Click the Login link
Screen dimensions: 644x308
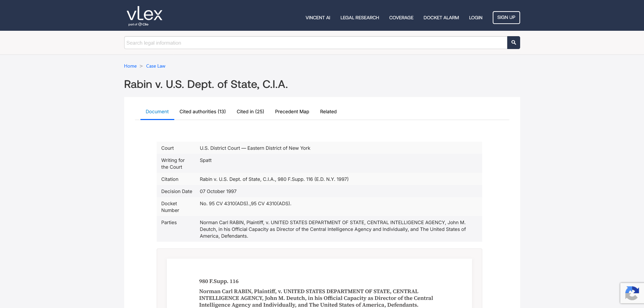475,18
